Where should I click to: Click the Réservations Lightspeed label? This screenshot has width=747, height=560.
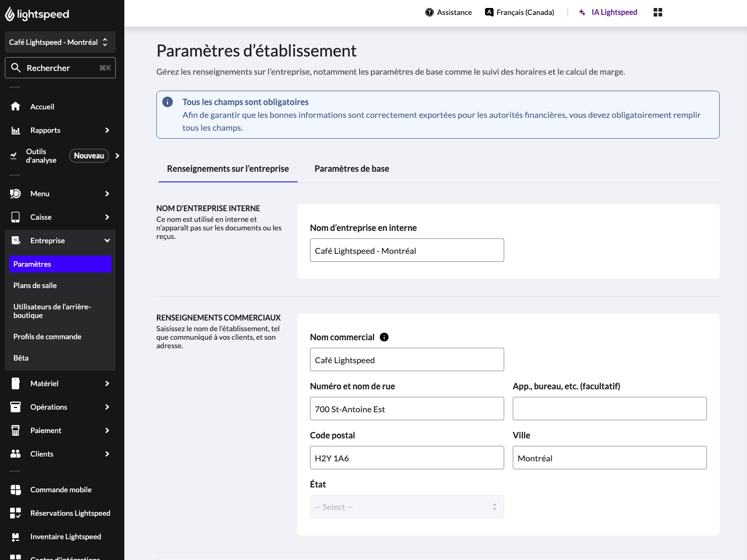pos(70,513)
